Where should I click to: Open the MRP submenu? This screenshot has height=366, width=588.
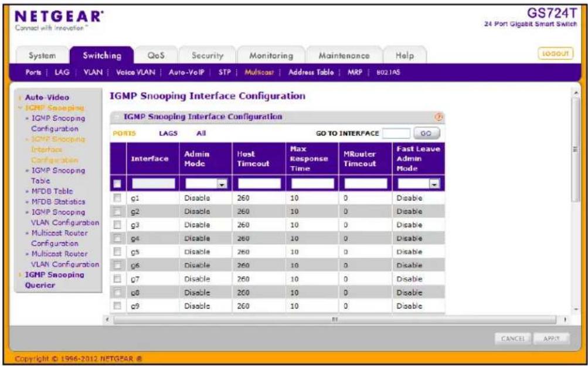(355, 72)
